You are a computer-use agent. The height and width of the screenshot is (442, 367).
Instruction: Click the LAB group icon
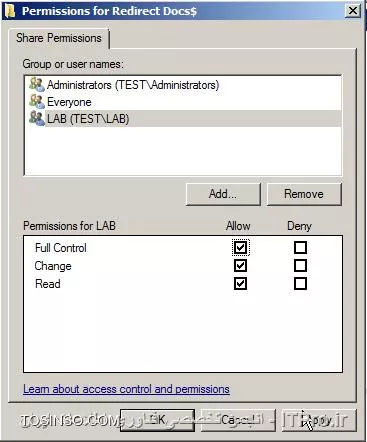click(37, 119)
